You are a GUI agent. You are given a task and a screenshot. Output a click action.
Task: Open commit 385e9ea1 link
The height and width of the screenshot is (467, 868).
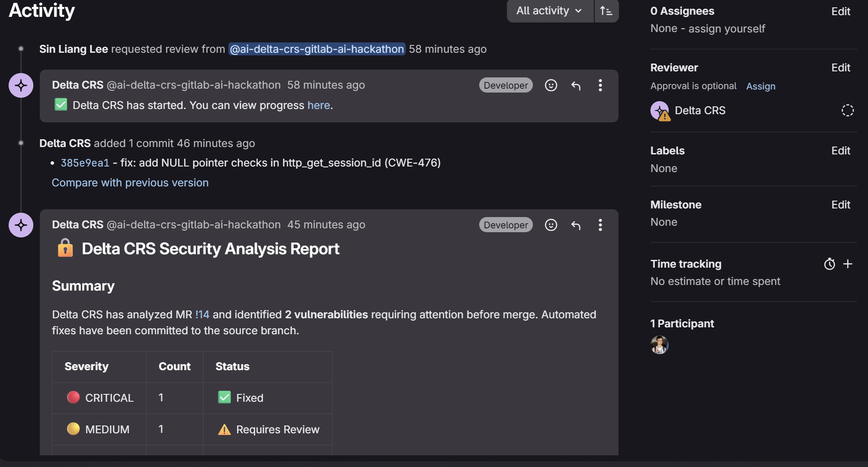point(85,163)
